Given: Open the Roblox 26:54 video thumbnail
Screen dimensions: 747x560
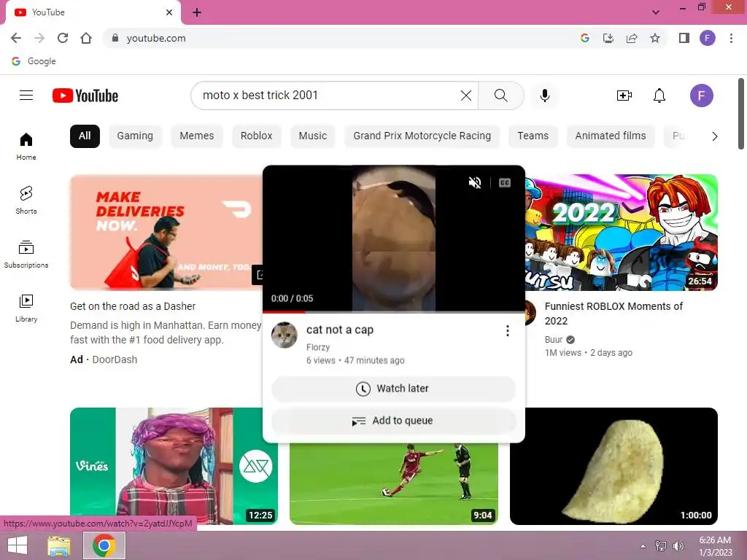Looking at the screenshot, I should 622,233.
